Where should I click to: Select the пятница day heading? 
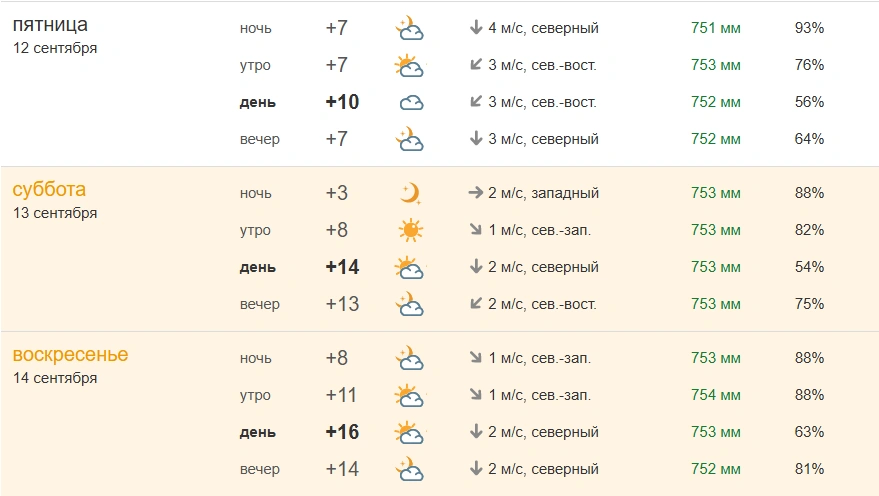coord(50,25)
